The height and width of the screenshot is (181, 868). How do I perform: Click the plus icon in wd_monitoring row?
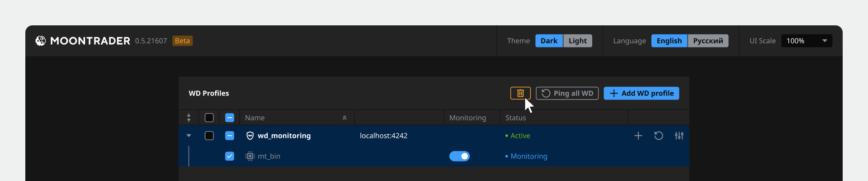[x=638, y=136]
